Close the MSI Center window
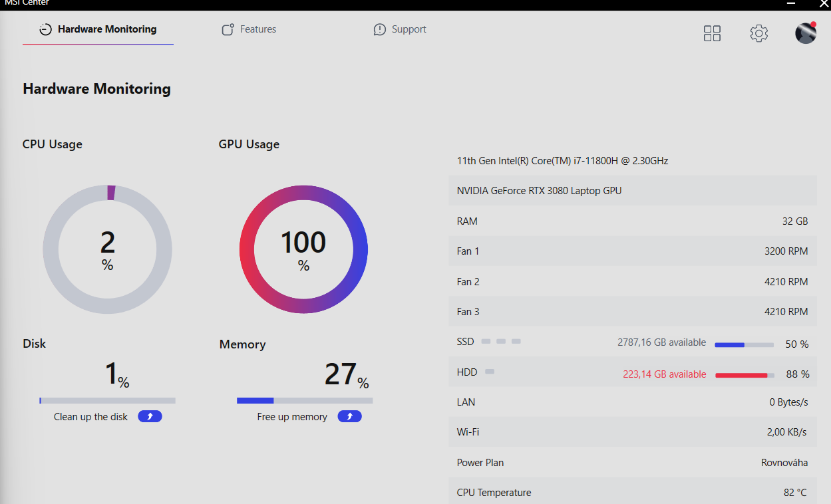 [823, 4]
